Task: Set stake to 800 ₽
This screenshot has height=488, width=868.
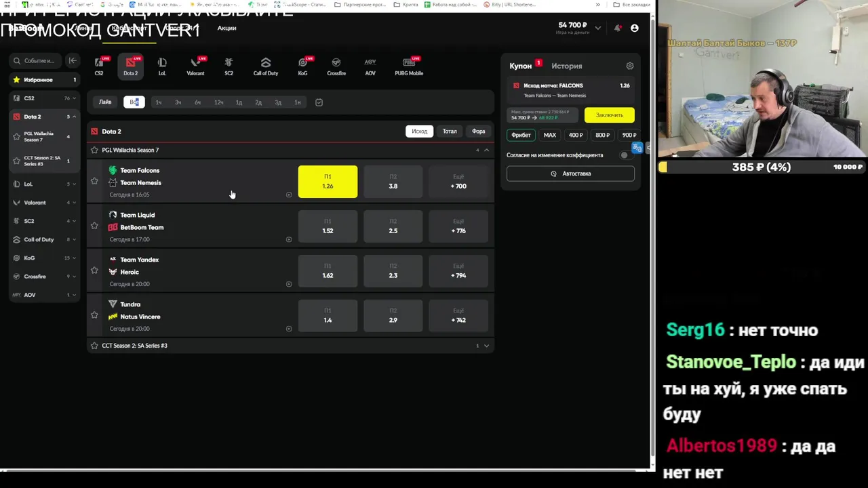Action: [602, 135]
